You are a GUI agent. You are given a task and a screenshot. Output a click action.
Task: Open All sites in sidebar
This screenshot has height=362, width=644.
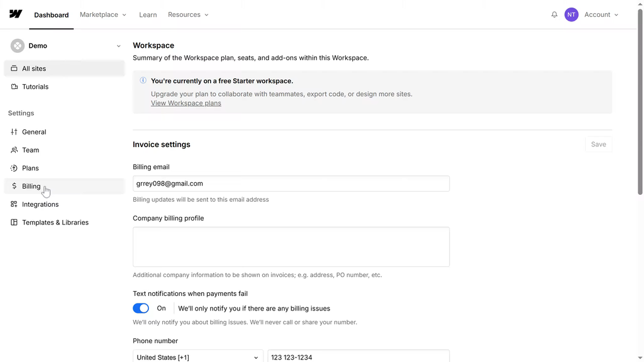34,69
